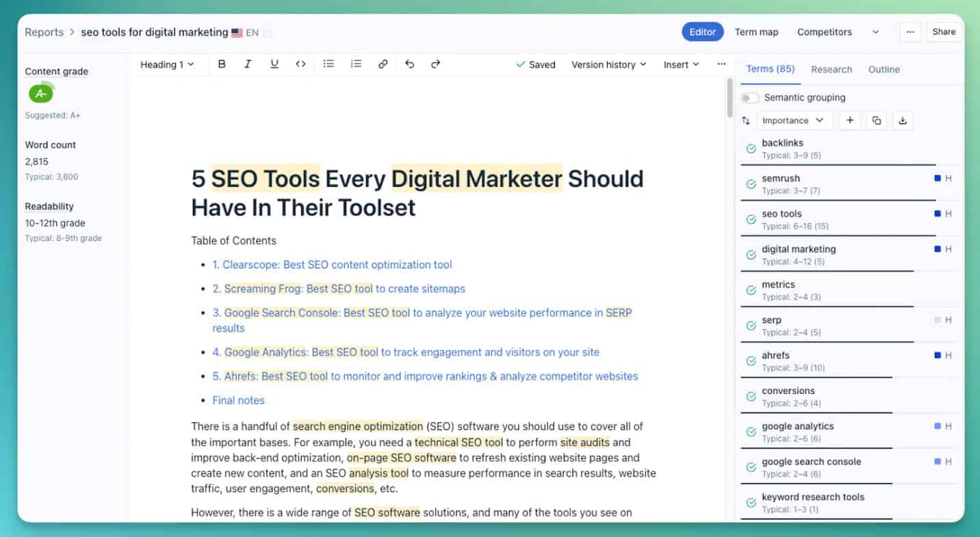
Task: Click the Share button
Action: pos(944,32)
